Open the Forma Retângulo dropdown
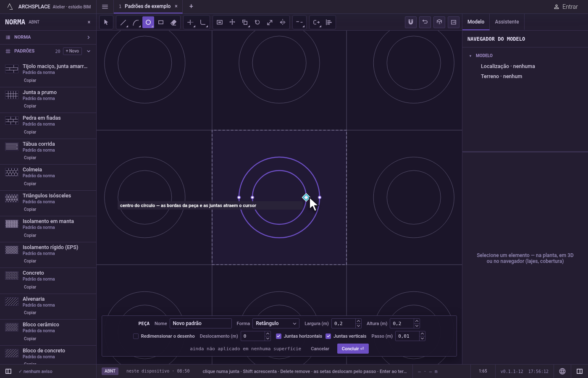The height and width of the screenshot is (378, 588). click(x=276, y=323)
